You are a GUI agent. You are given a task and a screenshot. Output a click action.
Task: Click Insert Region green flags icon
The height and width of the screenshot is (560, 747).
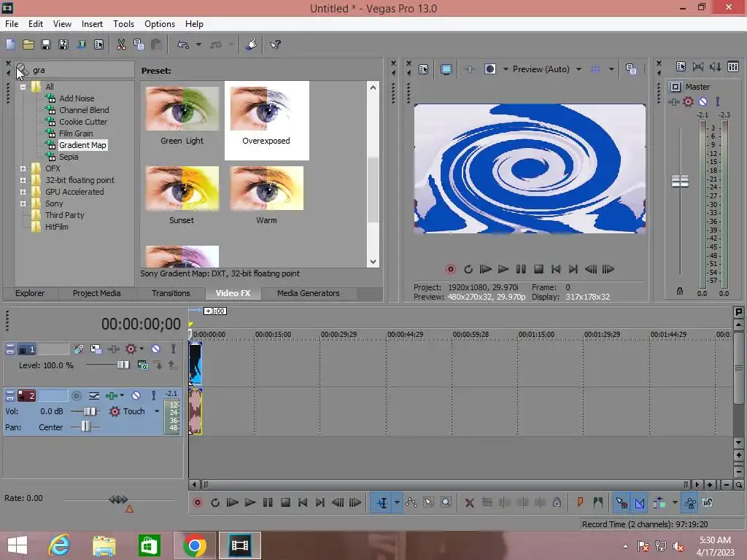(x=598, y=503)
